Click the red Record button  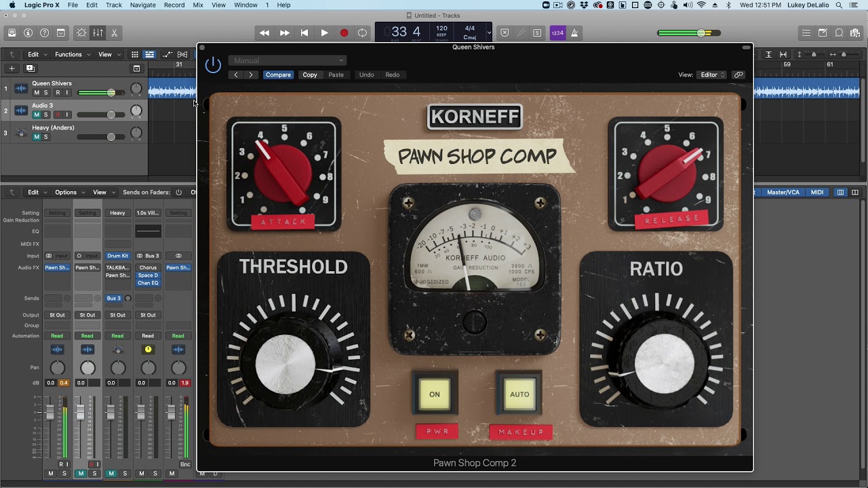344,33
